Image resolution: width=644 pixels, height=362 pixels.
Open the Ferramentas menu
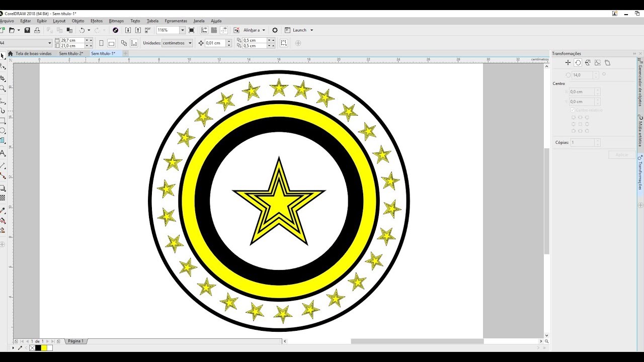coord(176,21)
